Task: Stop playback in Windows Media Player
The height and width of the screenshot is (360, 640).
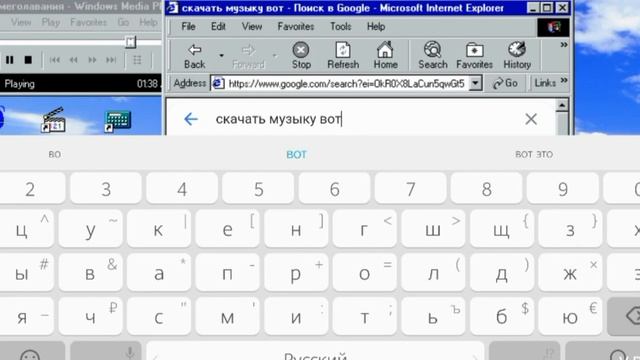Action: coord(28,60)
